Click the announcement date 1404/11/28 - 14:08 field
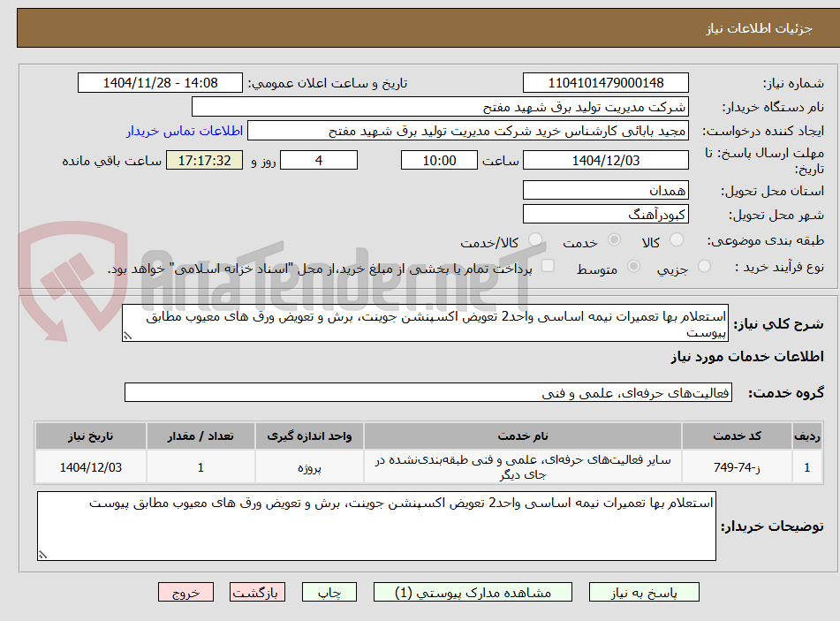 pyautogui.click(x=160, y=83)
